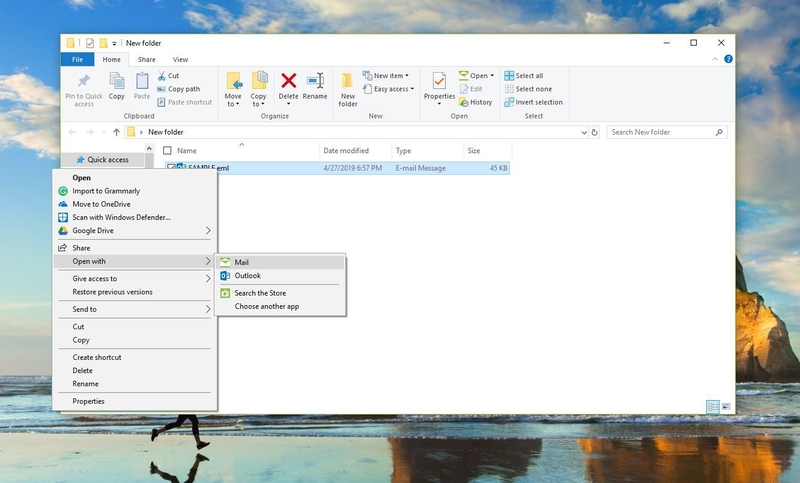Open recent locations dropdown arrow

pos(104,132)
